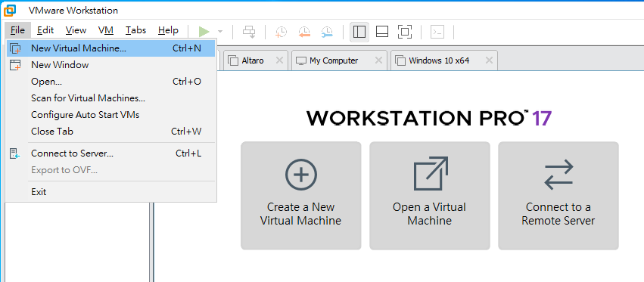Choose Scan for Virtual Machines...

pos(111,98)
